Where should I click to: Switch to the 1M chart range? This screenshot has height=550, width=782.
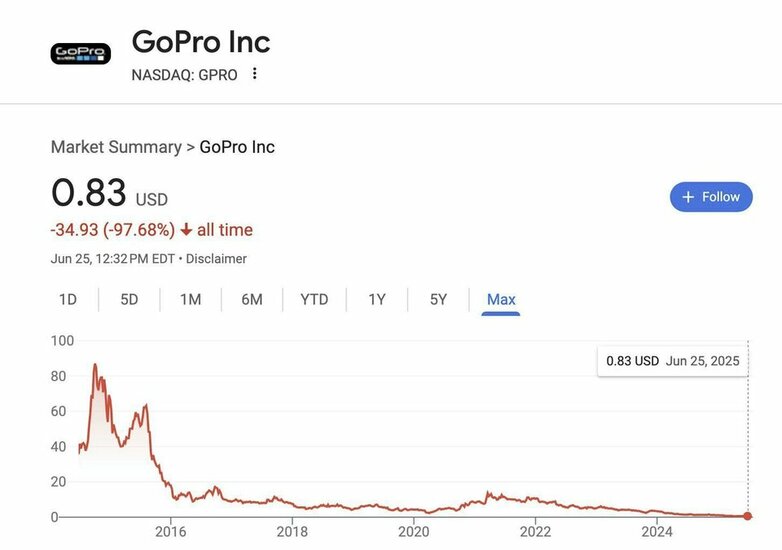coord(190,299)
